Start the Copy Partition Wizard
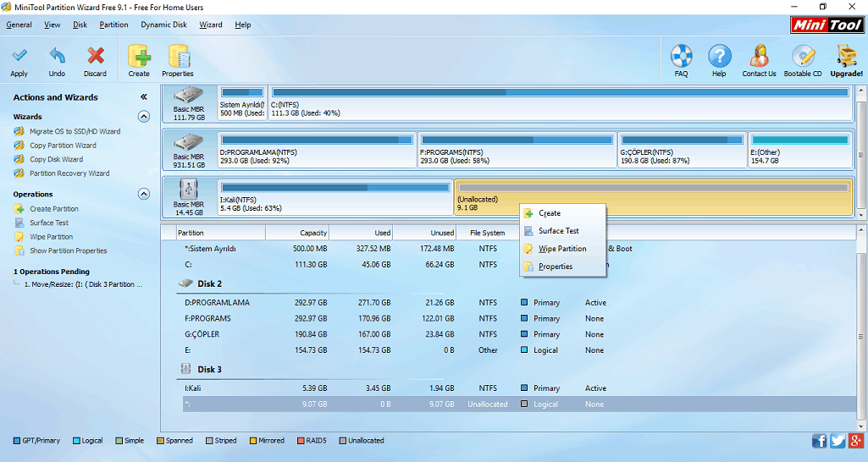 coord(63,145)
